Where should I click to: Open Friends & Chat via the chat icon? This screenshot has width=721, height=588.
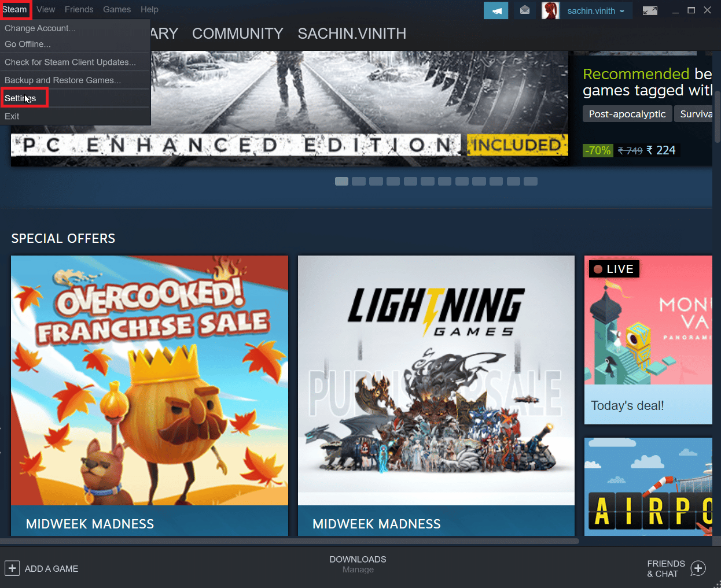[698, 568]
